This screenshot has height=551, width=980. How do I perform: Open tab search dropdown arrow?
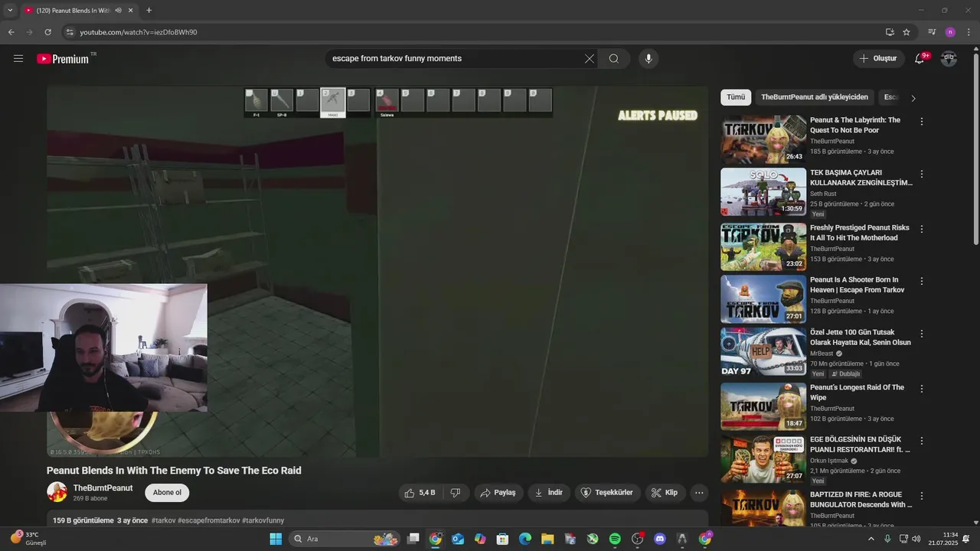click(x=10, y=11)
